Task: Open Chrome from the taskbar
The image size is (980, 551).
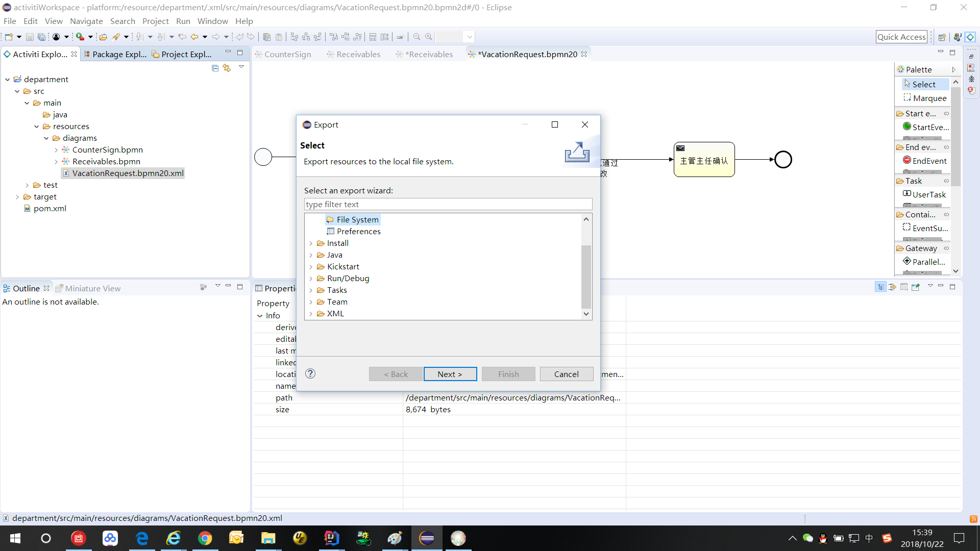Action: coord(205,538)
